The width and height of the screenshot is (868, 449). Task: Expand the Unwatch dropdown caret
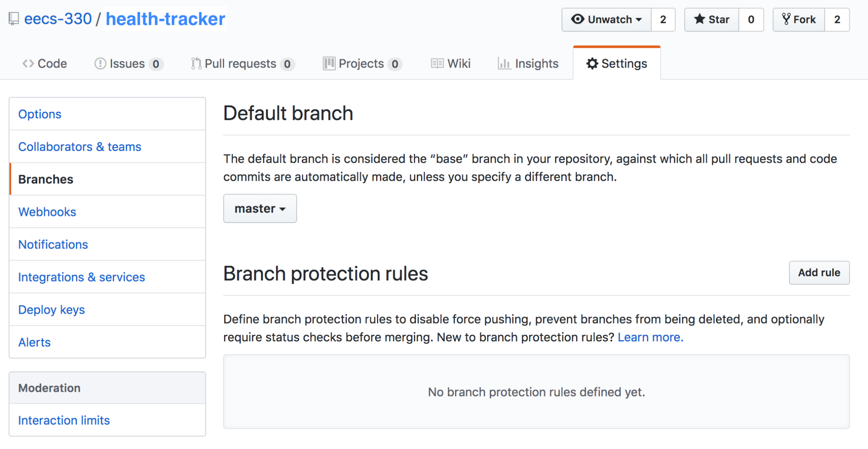(639, 20)
